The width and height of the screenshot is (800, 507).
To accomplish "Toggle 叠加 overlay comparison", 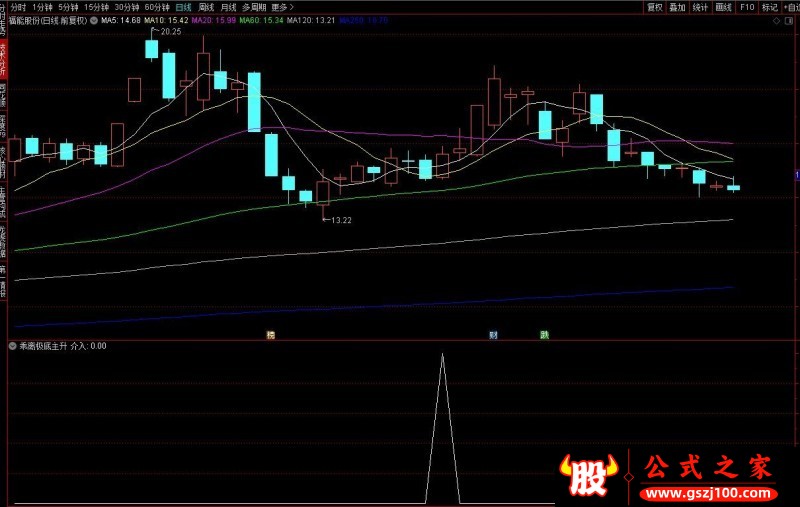I will 678,6.
